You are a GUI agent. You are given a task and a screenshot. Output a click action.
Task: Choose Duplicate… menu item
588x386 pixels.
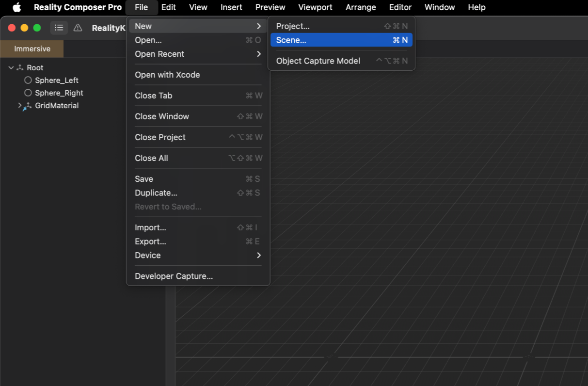198,193
